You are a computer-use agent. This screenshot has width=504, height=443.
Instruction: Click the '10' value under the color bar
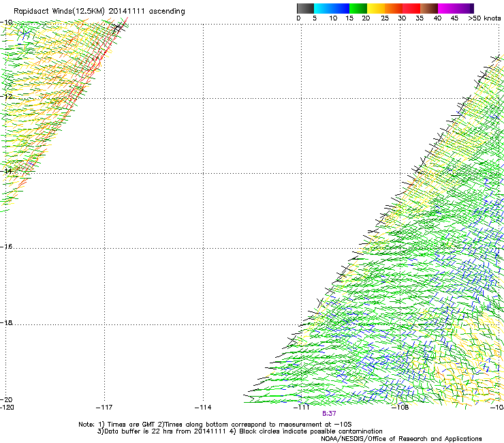pyautogui.click(x=333, y=18)
